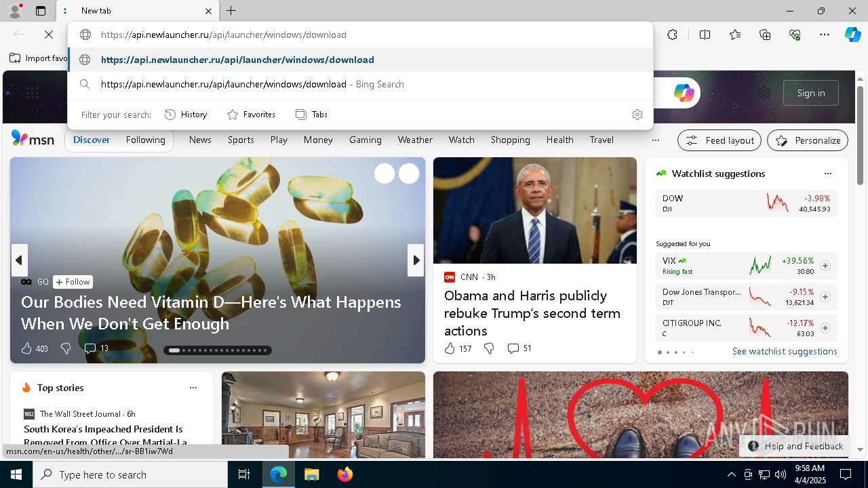Open a new tab with plus button
868x488 pixels.
point(231,11)
